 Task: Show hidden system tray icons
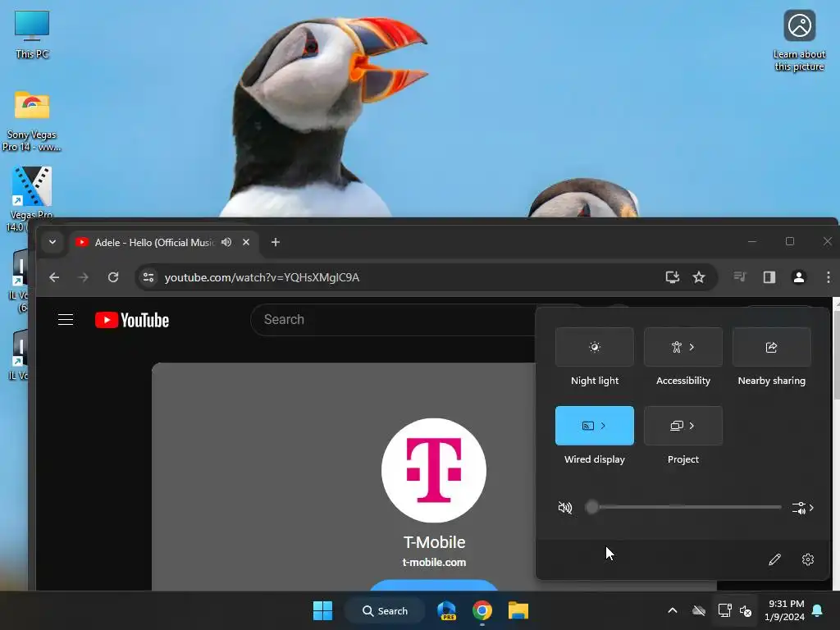point(673,610)
